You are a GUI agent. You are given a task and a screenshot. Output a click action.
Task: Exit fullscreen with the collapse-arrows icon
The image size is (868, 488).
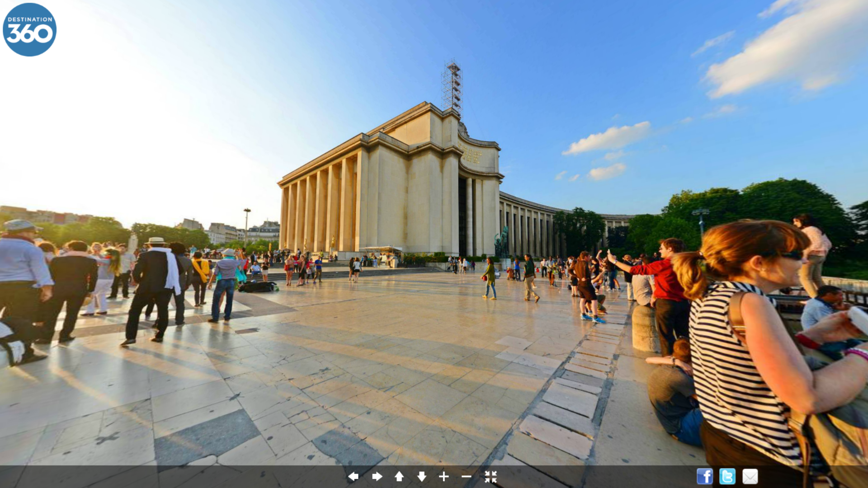pos(491,476)
